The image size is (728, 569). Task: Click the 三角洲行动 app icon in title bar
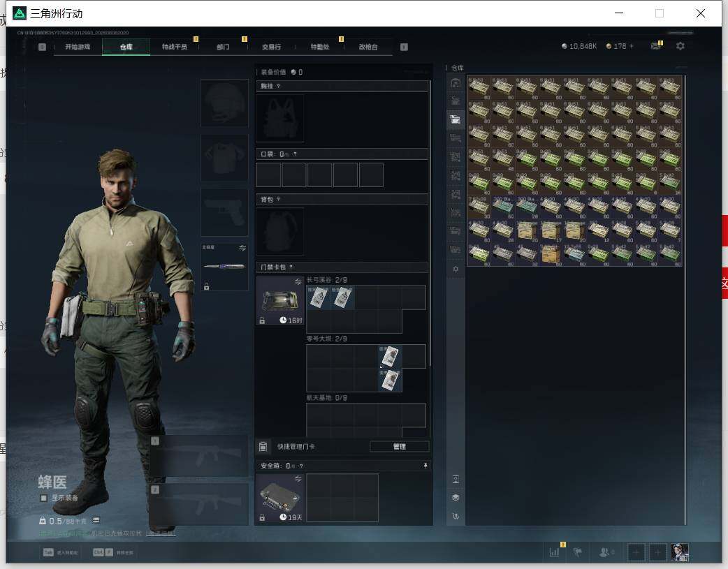pos(20,13)
